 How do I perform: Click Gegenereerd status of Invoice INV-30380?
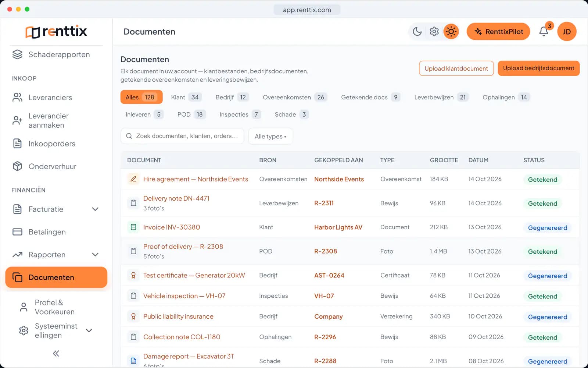point(548,228)
